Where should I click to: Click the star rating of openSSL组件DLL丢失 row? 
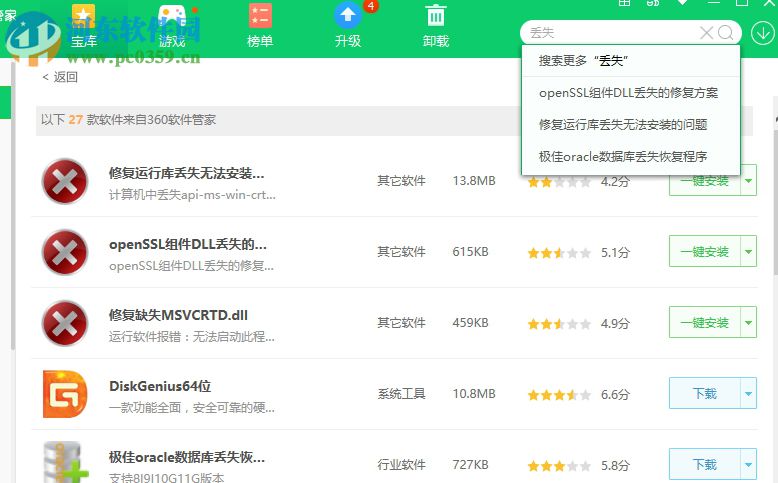click(x=559, y=253)
